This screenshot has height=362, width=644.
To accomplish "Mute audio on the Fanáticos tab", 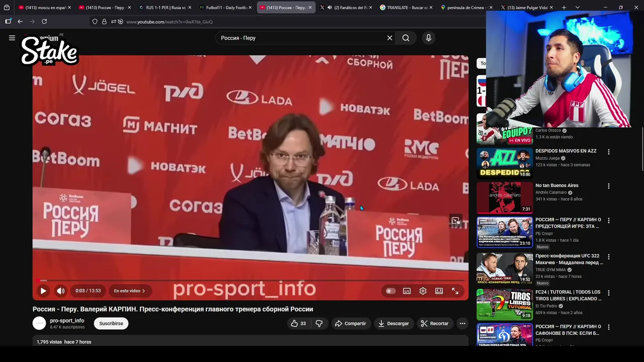I will (330, 8).
